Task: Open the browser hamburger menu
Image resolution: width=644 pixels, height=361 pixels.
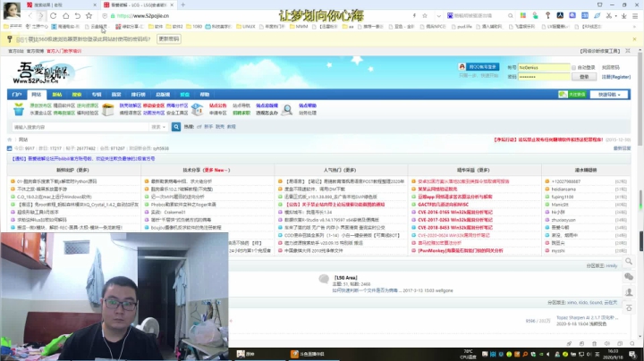Action: click(x=635, y=15)
